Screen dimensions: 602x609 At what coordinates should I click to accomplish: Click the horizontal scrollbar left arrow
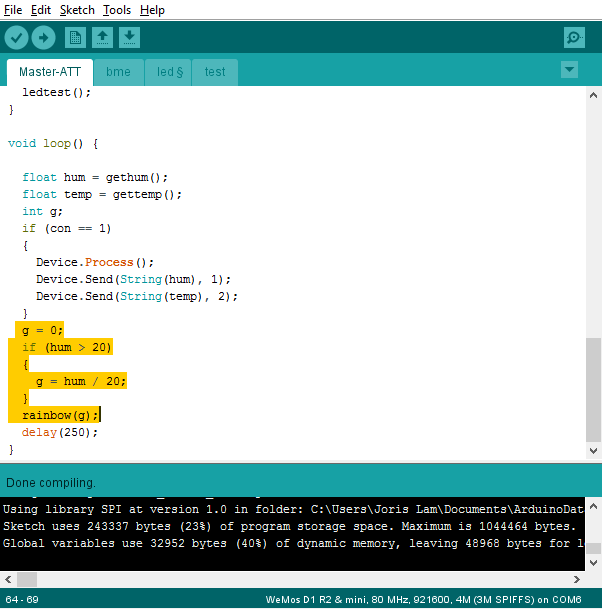pyautogui.click(x=8, y=579)
